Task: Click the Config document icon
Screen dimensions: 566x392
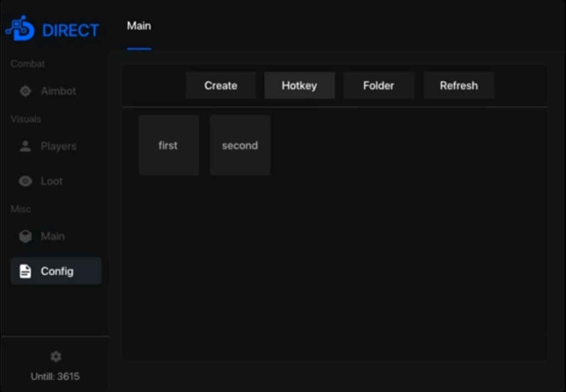Action: click(25, 271)
